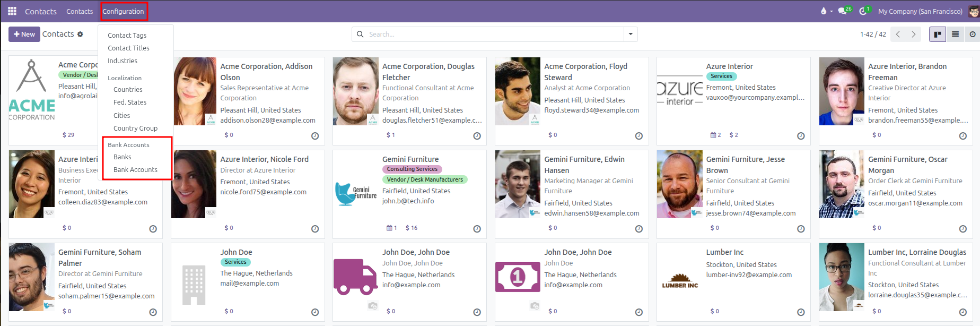Open the Contacts actions gear menu

tap(81, 35)
